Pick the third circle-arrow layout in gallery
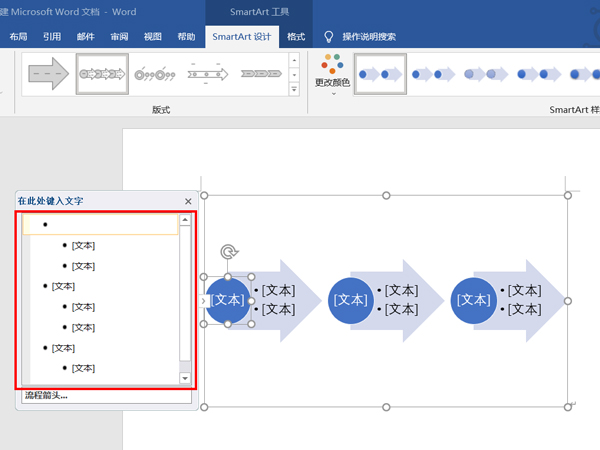600x450 pixels. click(154, 74)
